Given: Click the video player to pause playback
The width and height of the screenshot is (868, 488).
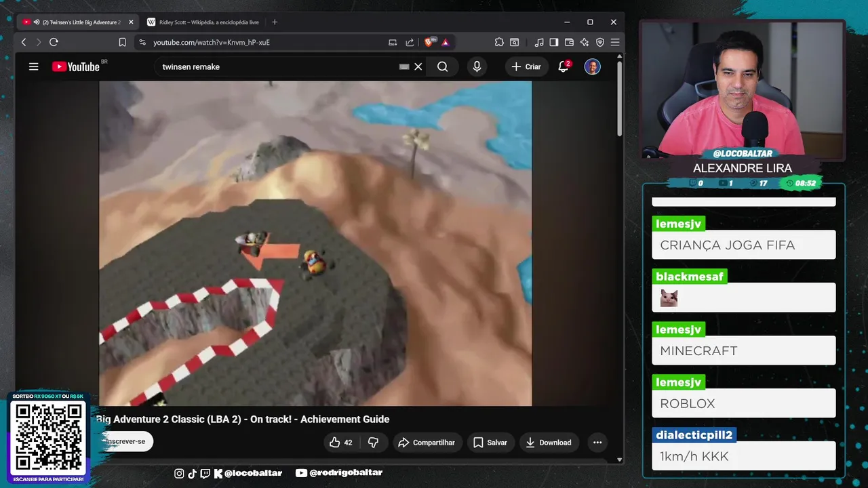Looking at the screenshot, I should tap(315, 243).
